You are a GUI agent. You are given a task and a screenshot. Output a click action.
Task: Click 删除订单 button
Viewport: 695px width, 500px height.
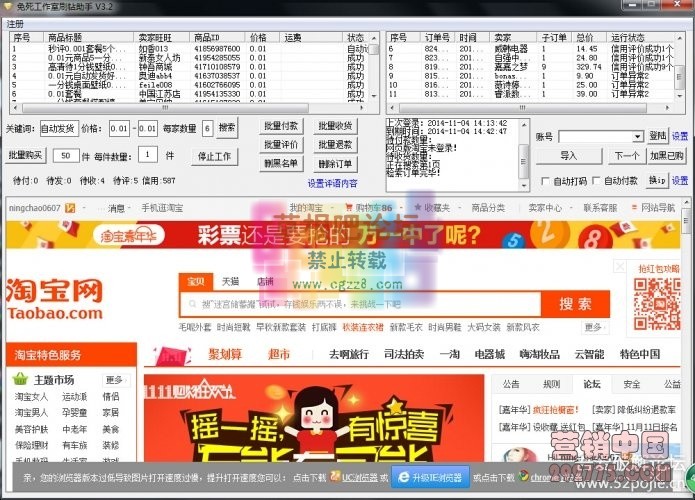(335, 164)
